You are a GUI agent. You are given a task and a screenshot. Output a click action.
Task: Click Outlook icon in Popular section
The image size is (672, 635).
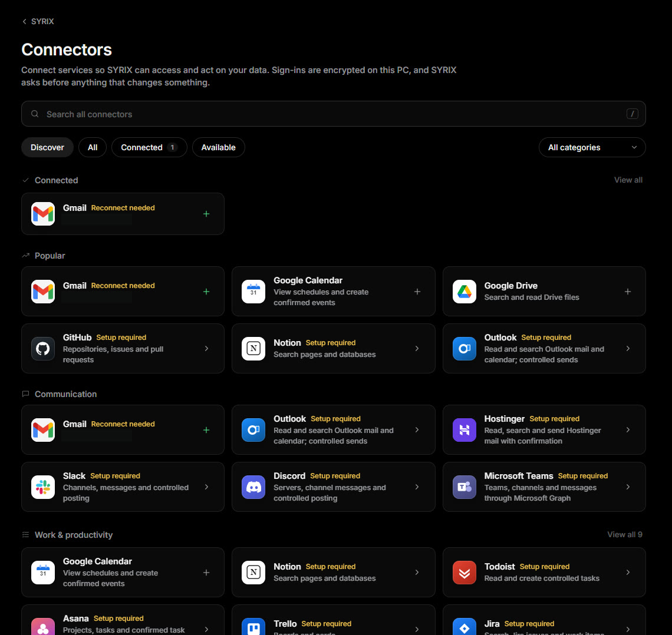(x=464, y=349)
